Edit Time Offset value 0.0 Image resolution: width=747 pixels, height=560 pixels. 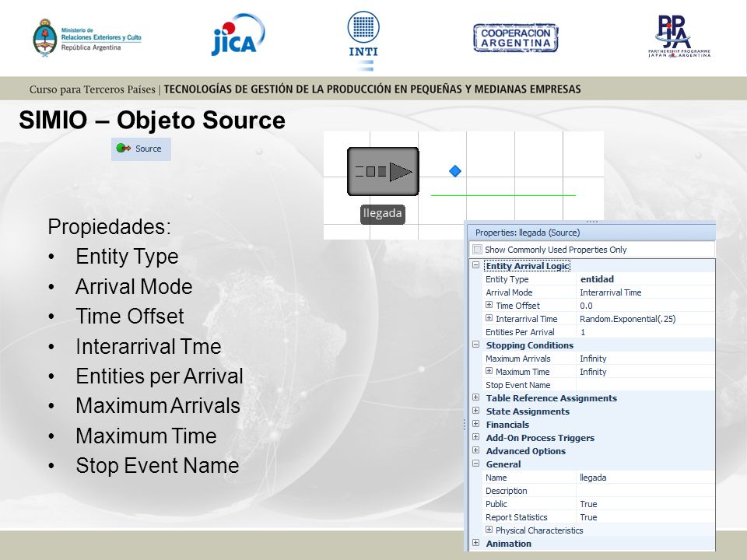(x=646, y=306)
